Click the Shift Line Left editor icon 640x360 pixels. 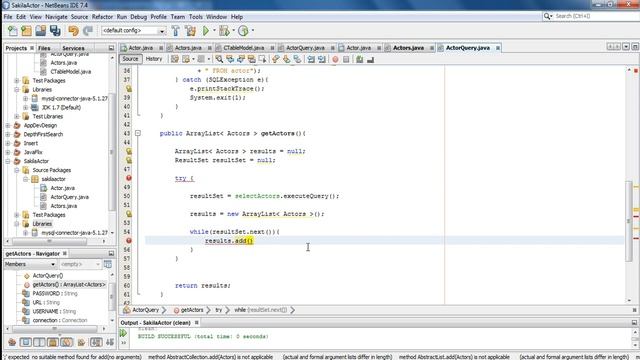coord(311,59)
